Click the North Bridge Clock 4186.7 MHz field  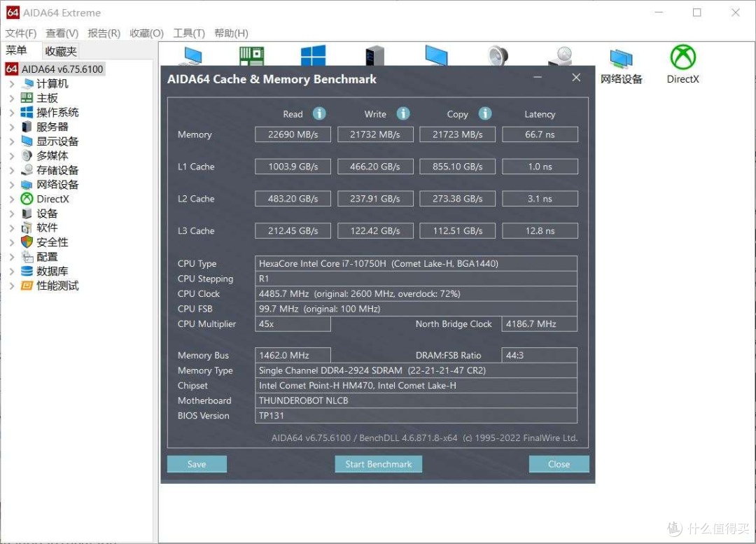tap(540, 323)
